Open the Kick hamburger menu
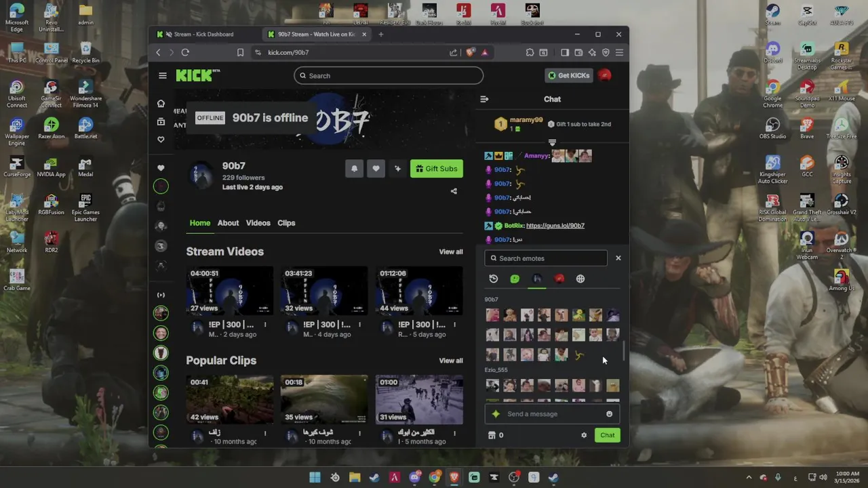This screenshot has width=868, height=488. pyautogui.click(x=162, y=75)
